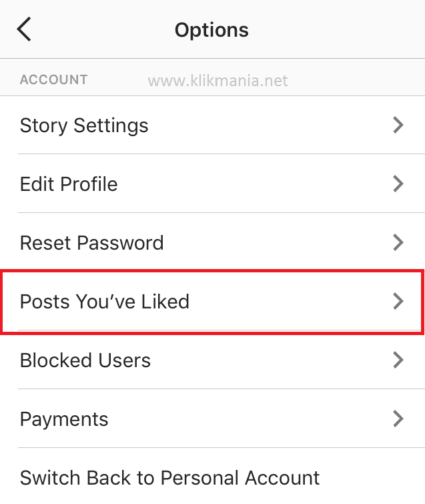Click the www.klikmania.net watermark text

218,81
